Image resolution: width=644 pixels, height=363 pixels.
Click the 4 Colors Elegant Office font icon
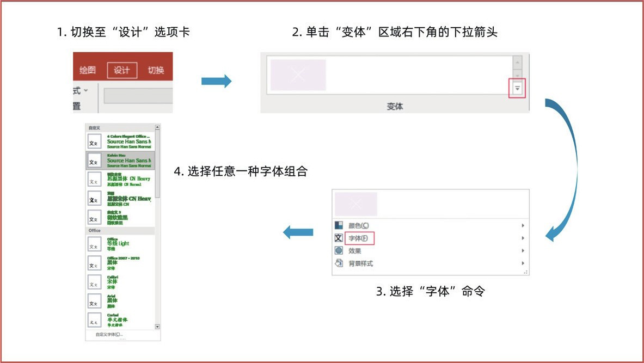coord(94,141)
